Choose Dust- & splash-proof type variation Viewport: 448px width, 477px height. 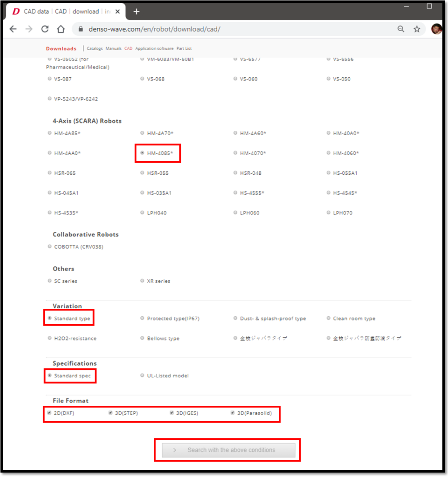tap(235, 318)
